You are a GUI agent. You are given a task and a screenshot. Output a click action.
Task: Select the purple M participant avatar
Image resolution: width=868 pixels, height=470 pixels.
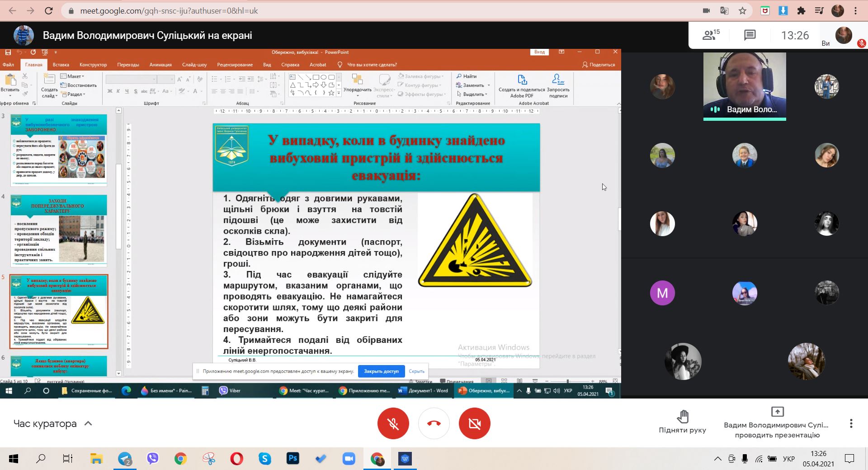point(662,293)
